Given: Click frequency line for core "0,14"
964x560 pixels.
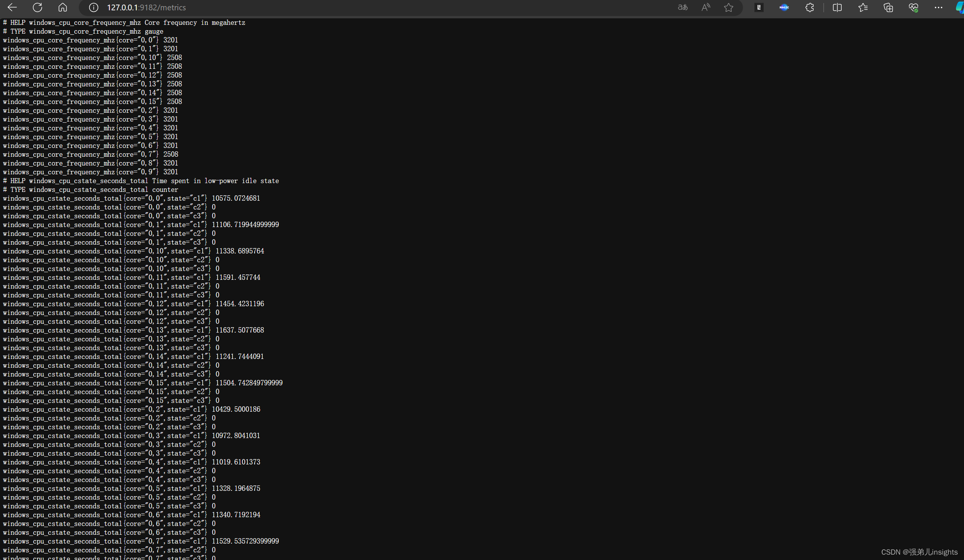Looking at the screenshot, I should coord(92,93).
